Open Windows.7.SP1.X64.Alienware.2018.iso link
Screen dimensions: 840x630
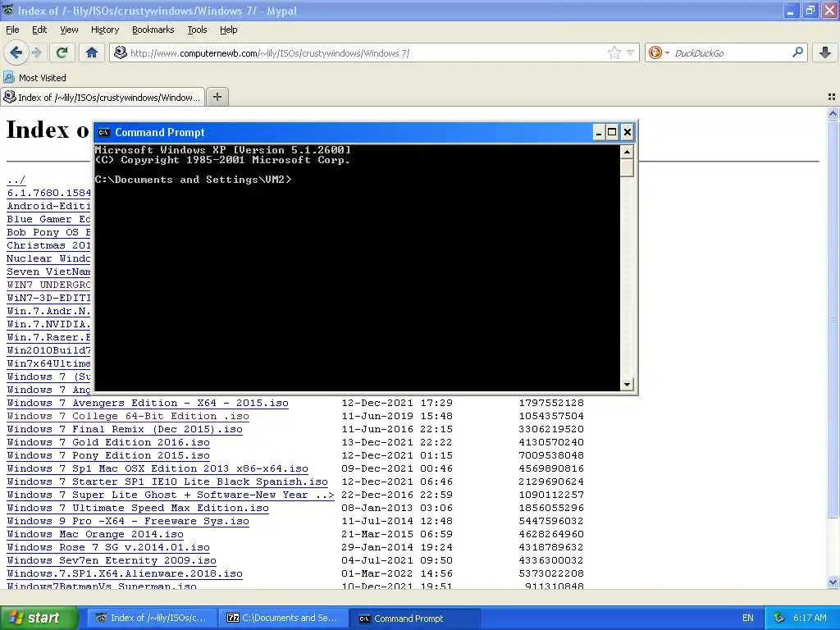[x=125, y=573]
